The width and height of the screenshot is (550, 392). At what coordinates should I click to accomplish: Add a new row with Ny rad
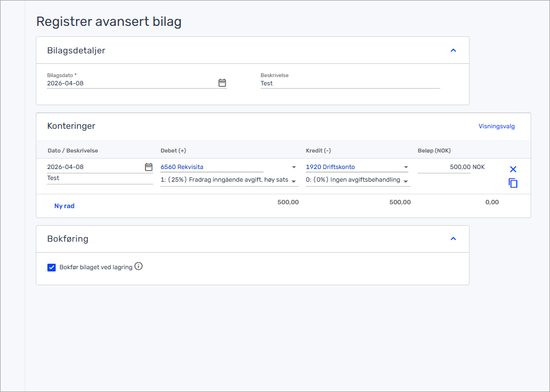64,206
